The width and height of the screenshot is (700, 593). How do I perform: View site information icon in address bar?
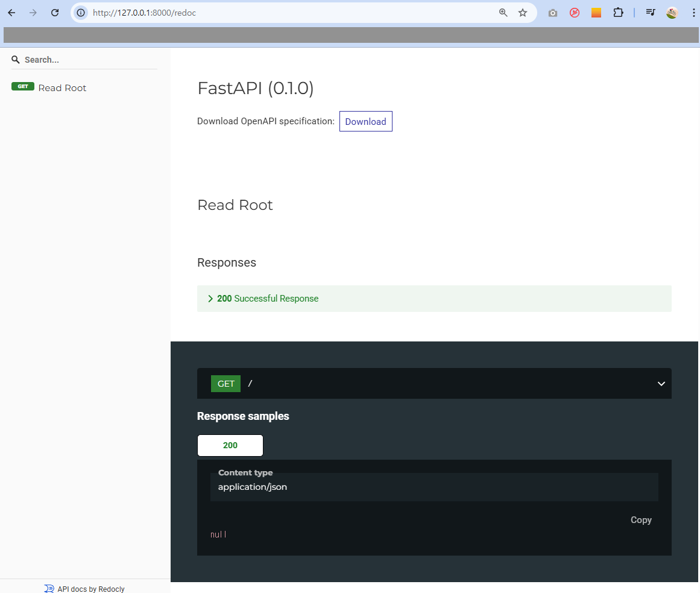click(x=81, y=13)
